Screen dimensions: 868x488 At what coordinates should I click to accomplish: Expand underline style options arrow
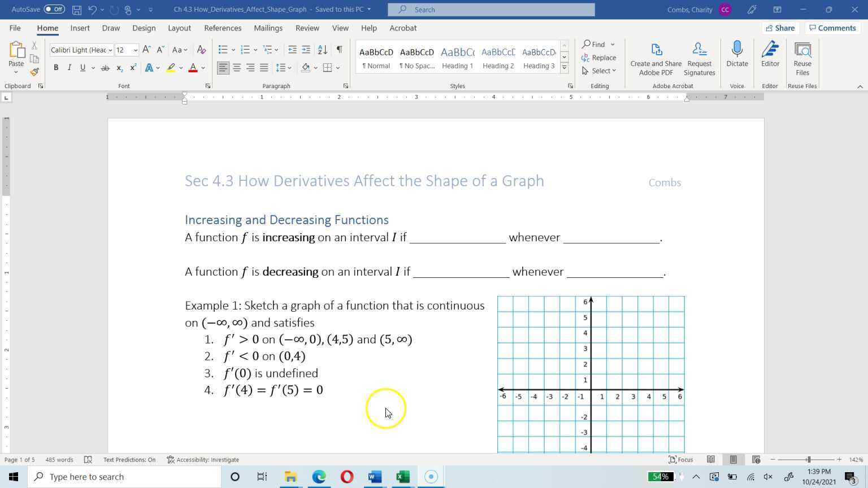click(93, 68)
